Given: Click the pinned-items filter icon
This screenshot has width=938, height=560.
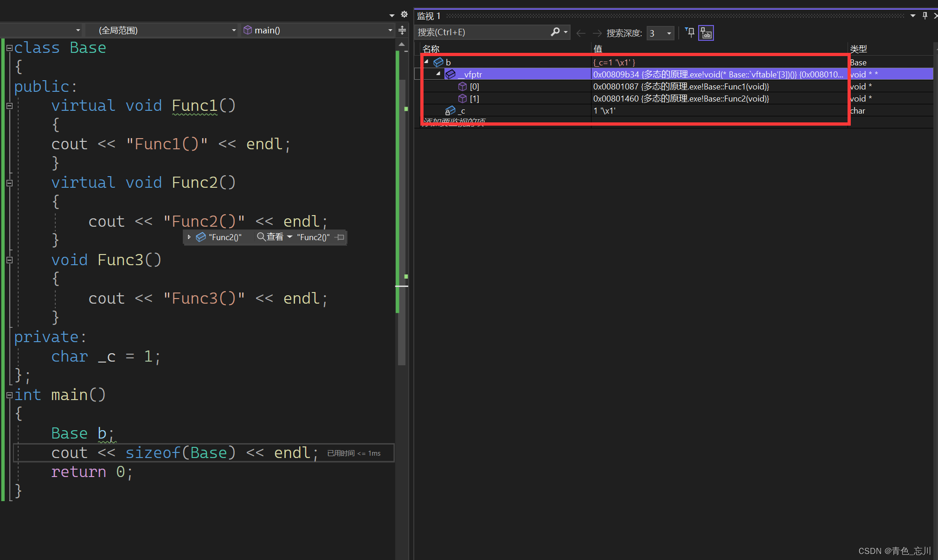Looking at the screenshot, I should 690,32.
